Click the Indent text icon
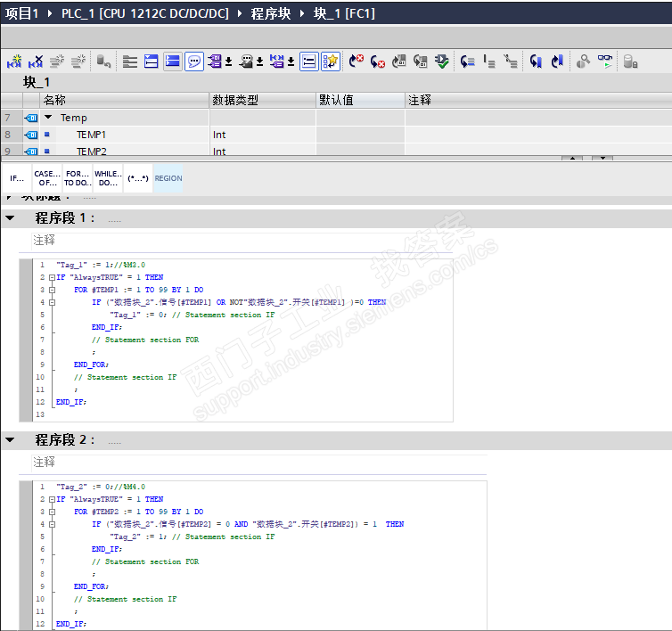 (468, 61)
